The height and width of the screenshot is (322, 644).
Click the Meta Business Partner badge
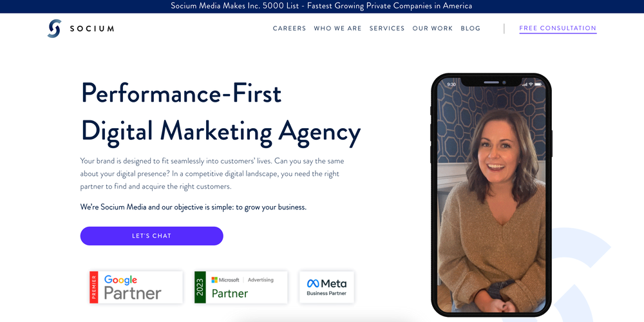[x=327, y=287]
